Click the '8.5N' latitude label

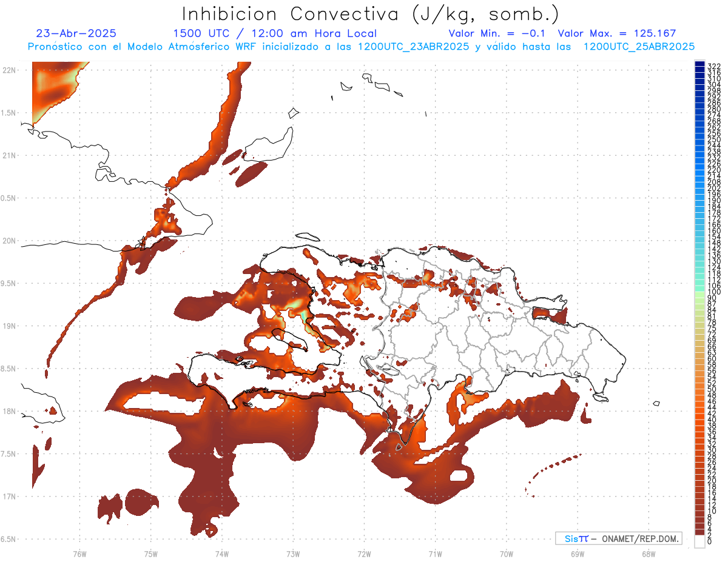[x=8, y=369]
